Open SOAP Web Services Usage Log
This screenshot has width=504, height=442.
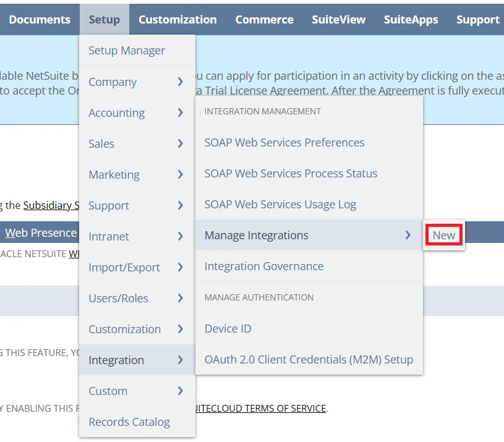point(309,204)
